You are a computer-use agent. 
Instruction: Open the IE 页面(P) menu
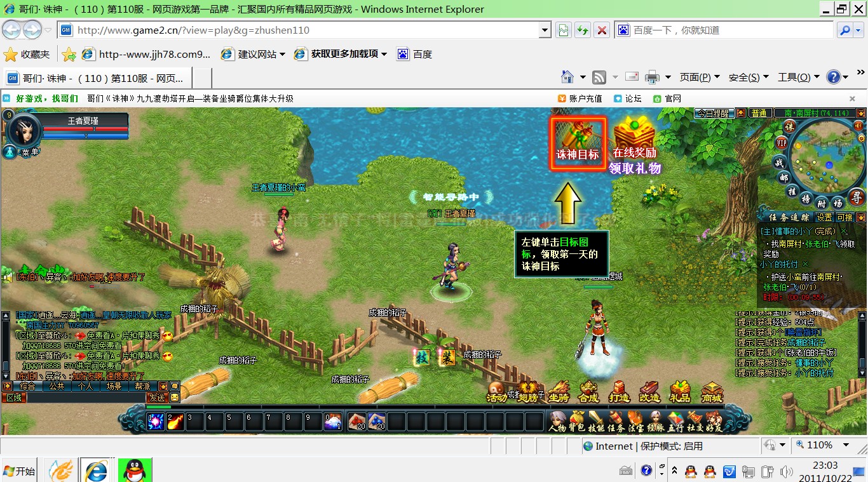(x=700, y=77)
